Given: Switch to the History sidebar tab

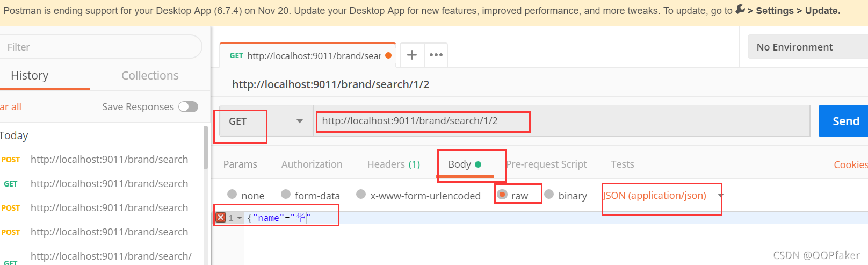Looking at the screenshot, I should [x=30, y=75].
